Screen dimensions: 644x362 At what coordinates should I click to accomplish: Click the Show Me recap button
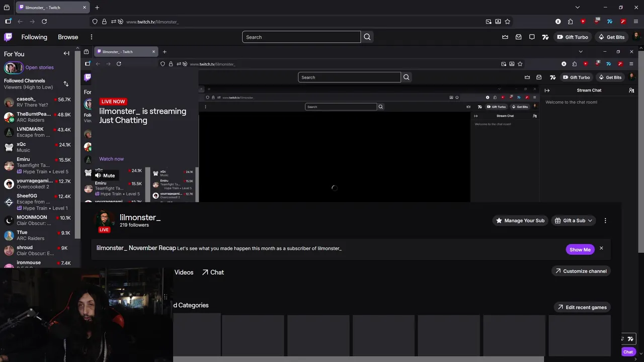580,249
